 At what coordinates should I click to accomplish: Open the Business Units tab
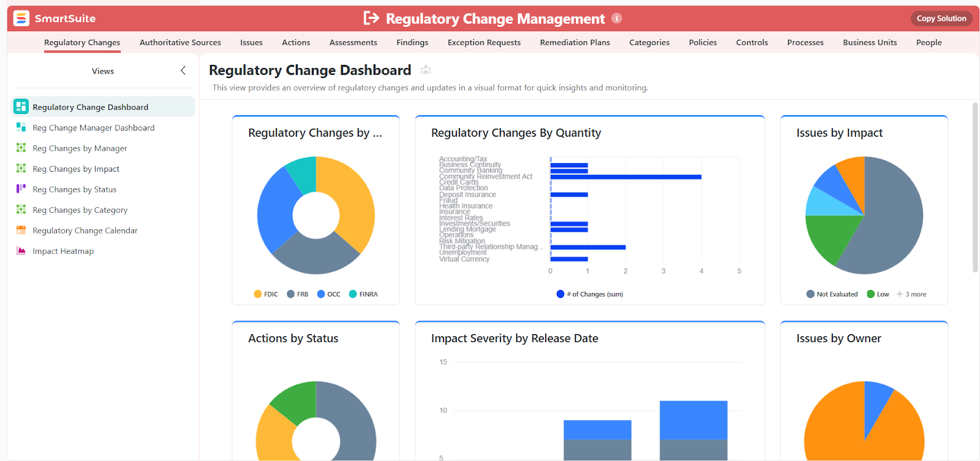coord(870,42)
